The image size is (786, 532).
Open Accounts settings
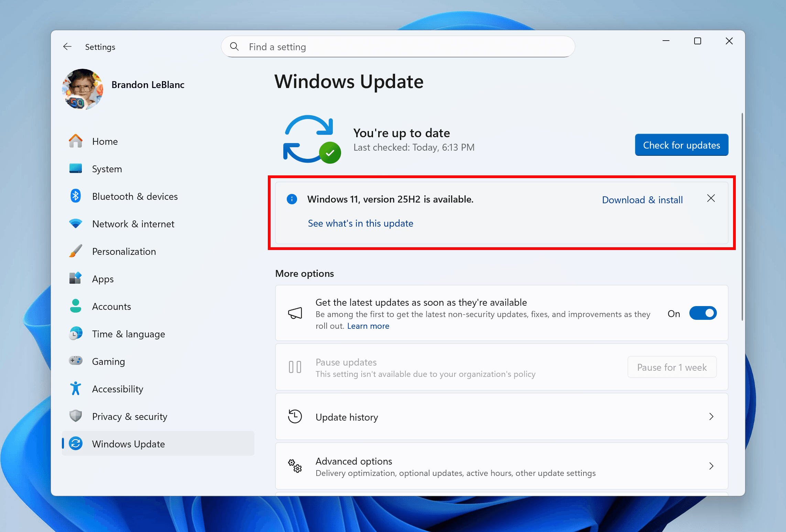pos(111,306)
